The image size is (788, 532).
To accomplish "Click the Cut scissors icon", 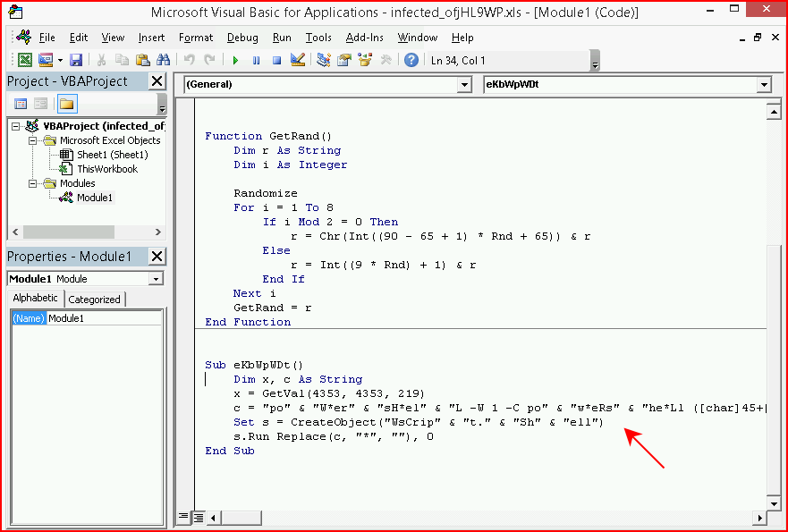I will (101, 60).
